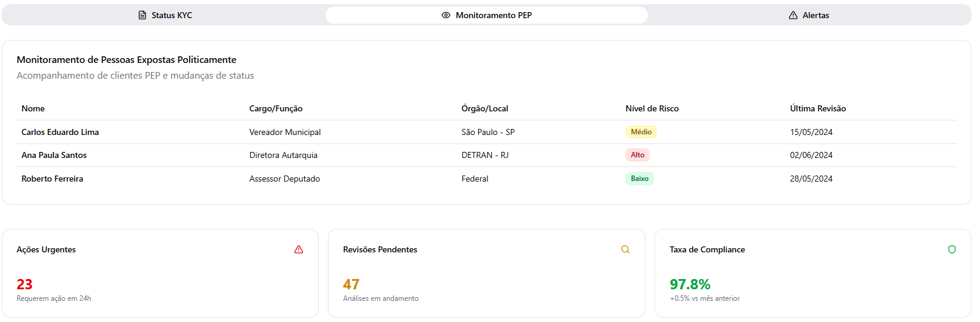This screenshot has width=980, height=322.
Task: Click the date 02/06/2024
Action: (811, 155)
